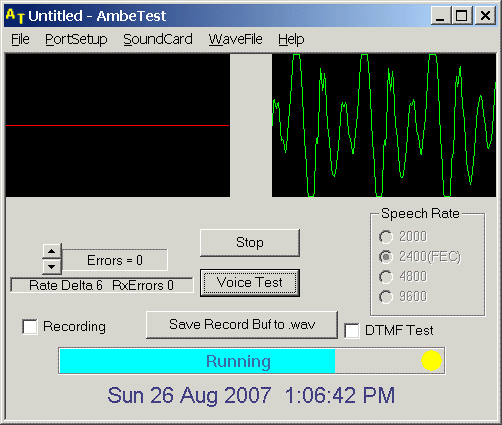This screenshot has width=502, height=425.
Task: Choose the 4800 speech rate radio button
Action: click(x=386, y=277)
